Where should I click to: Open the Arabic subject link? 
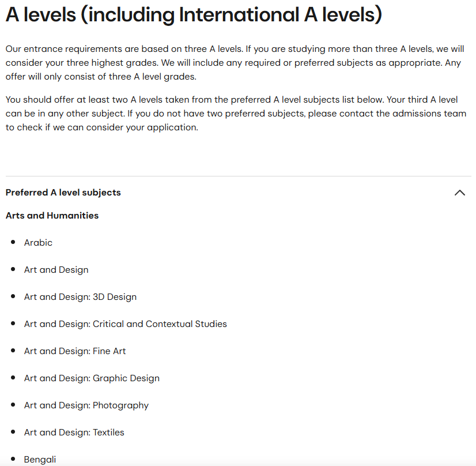[x=38, y=242]
